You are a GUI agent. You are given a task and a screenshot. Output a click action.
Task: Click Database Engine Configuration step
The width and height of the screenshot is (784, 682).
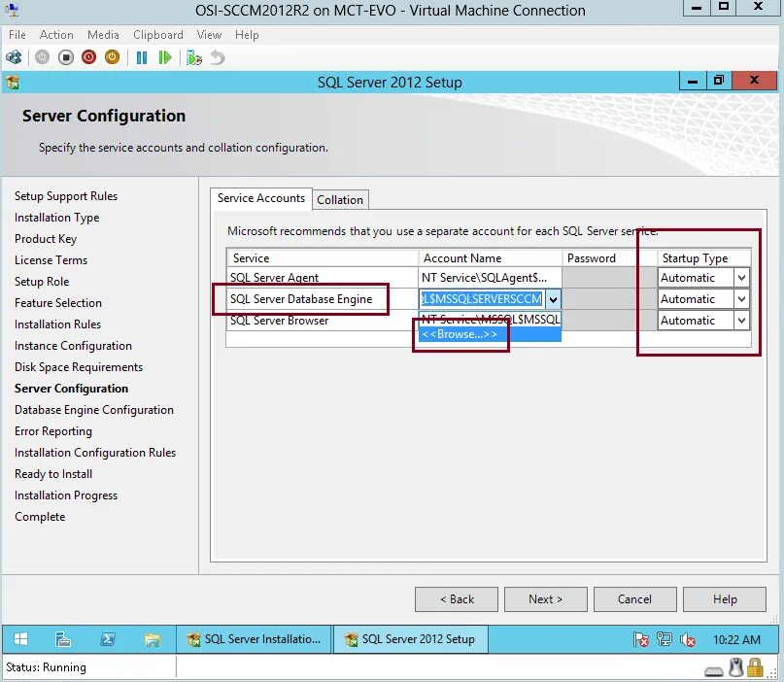coord(94,410)
